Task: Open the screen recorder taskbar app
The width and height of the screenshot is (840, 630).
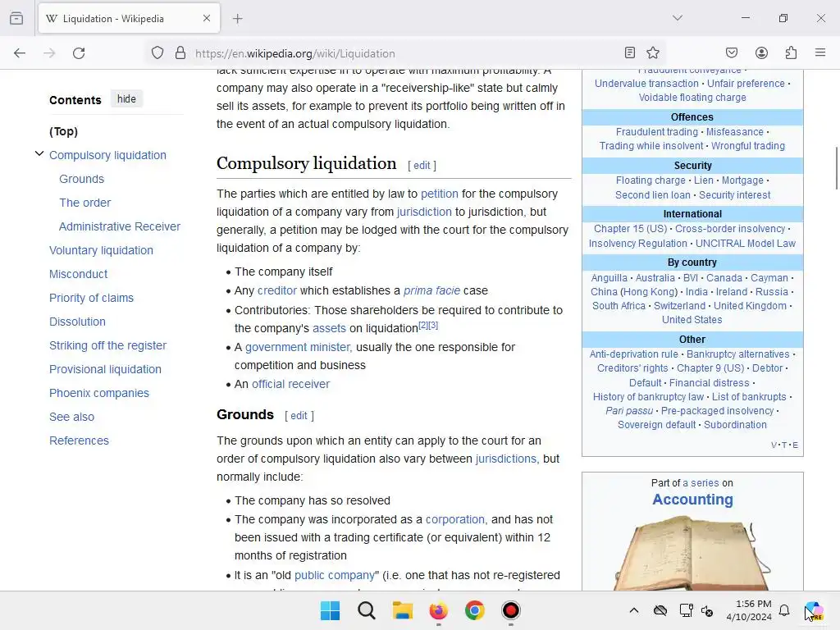Action: [x=511, y=610]
